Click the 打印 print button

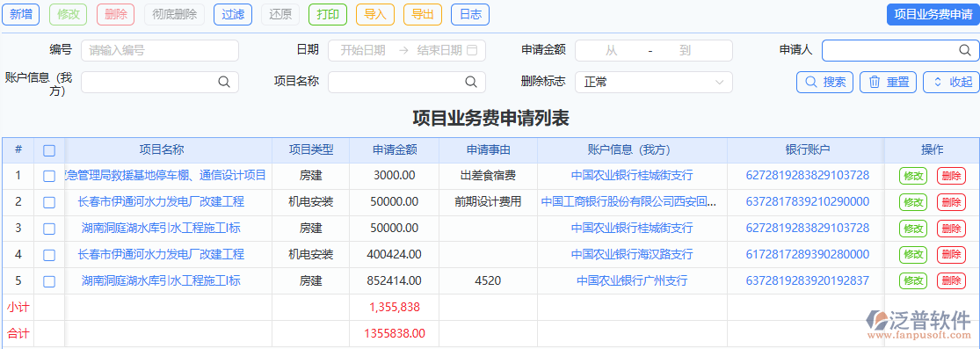tap(328, 14)
